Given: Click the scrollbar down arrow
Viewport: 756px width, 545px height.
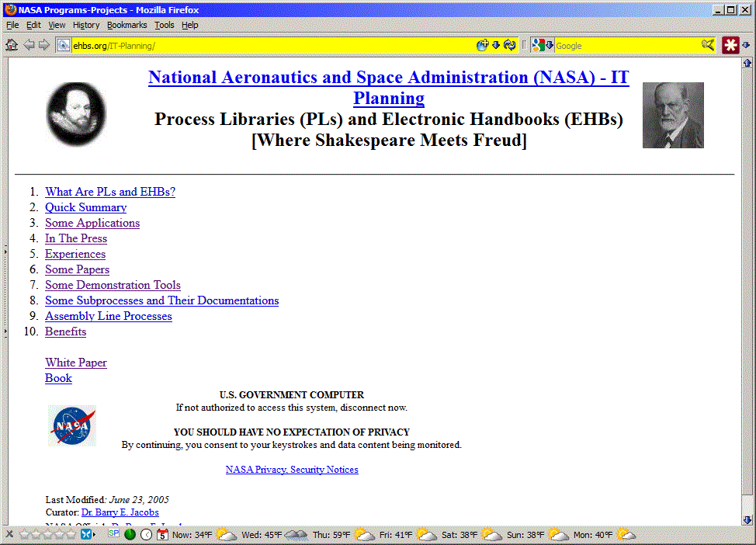Looking at the screenshot, I should [747, 520].
